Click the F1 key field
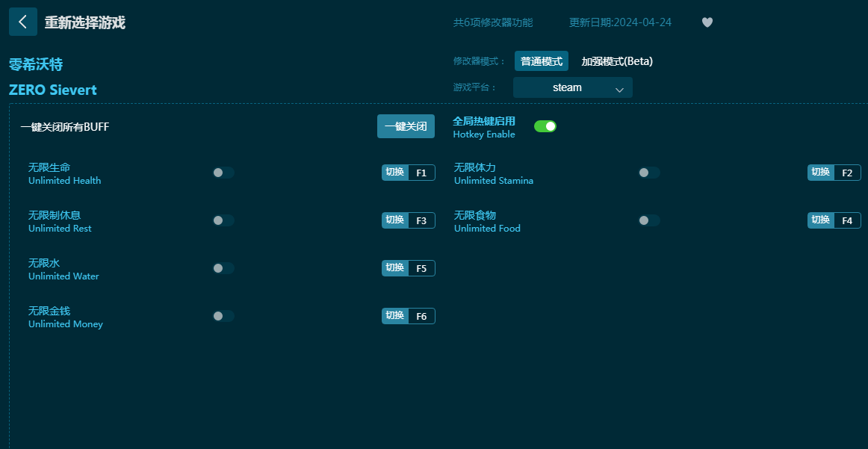This screenshot has height=449, width=868. click(x=421, y=173)
